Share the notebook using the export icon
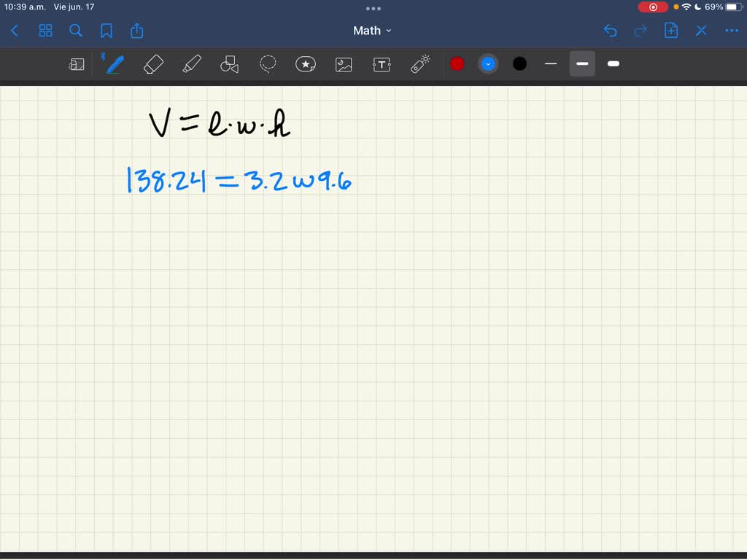 137,31
